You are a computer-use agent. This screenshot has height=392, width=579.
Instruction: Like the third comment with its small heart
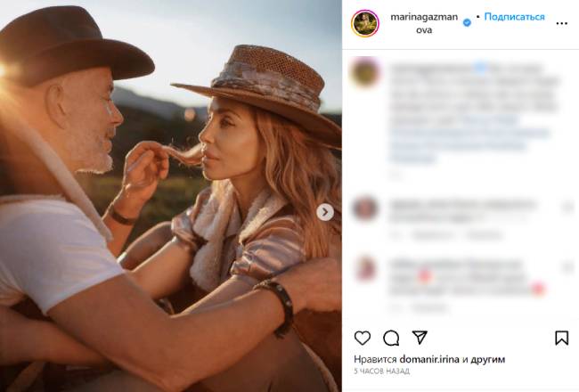pos(567,266)
